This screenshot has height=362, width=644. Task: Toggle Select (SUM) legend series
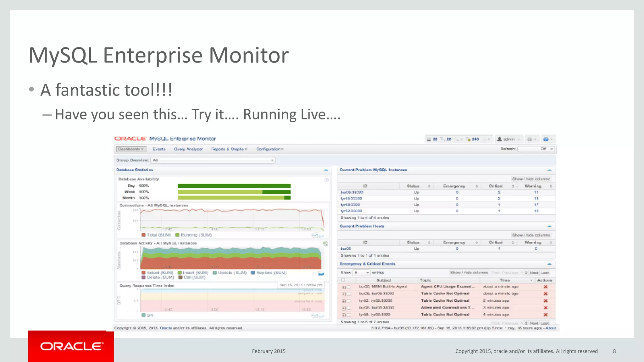click(x=157, y=273)
